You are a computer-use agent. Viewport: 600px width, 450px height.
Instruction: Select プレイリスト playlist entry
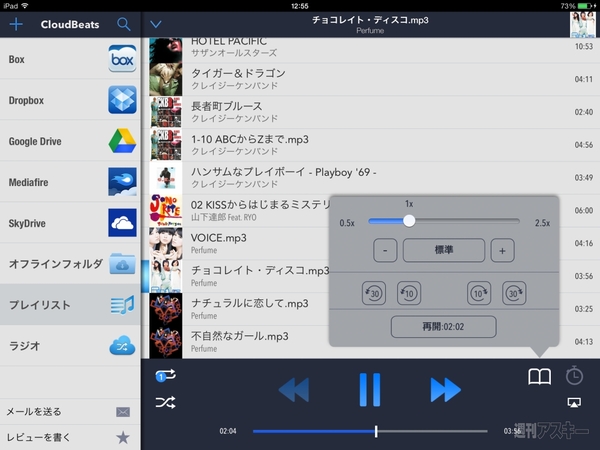70,305
